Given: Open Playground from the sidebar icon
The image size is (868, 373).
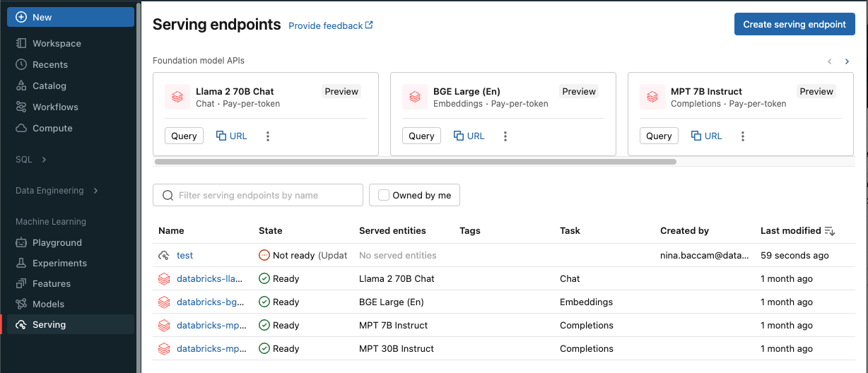Looking at the screenshot, I should (21, 243).
